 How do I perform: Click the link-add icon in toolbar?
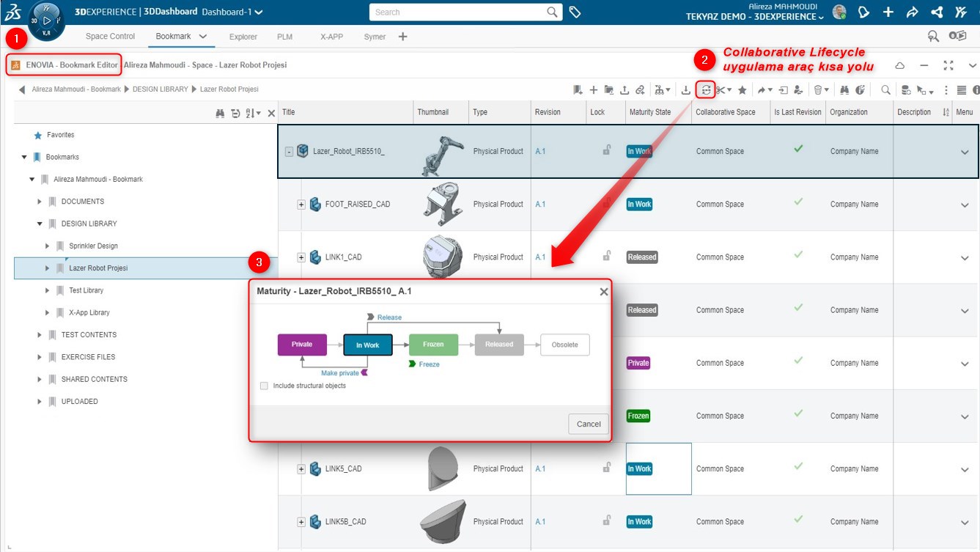(x=640, y=89)
